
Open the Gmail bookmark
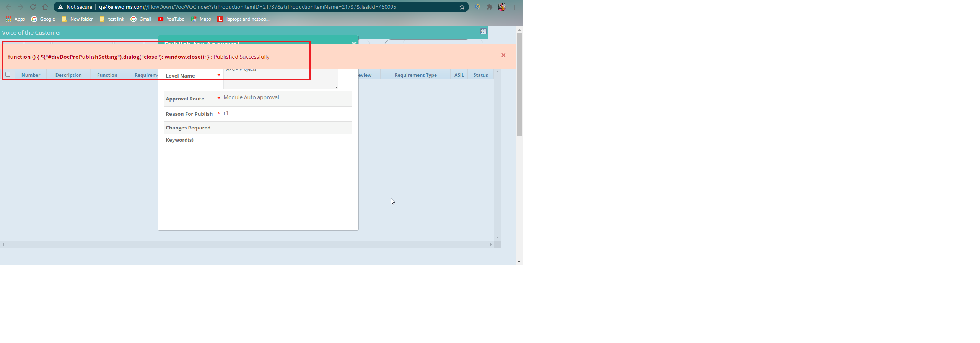(141, 19)
